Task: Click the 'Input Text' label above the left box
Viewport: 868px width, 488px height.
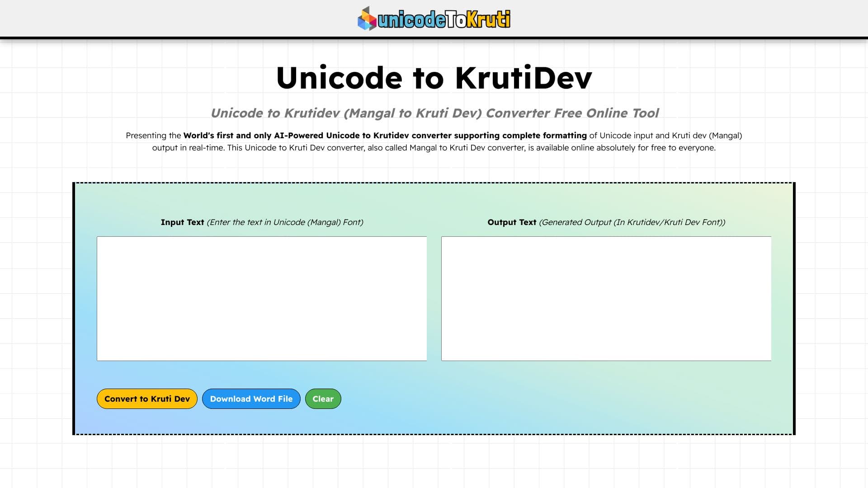Action: point(182,222)
